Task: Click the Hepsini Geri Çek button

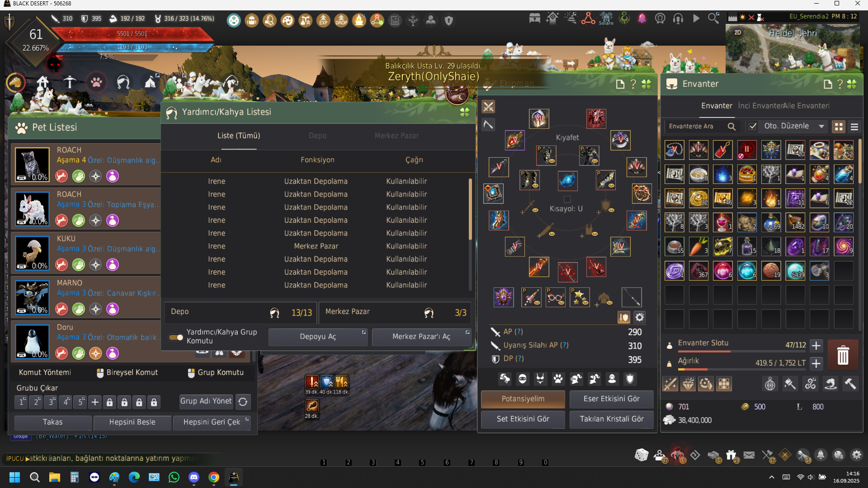Action: click(x=212, y=422)
